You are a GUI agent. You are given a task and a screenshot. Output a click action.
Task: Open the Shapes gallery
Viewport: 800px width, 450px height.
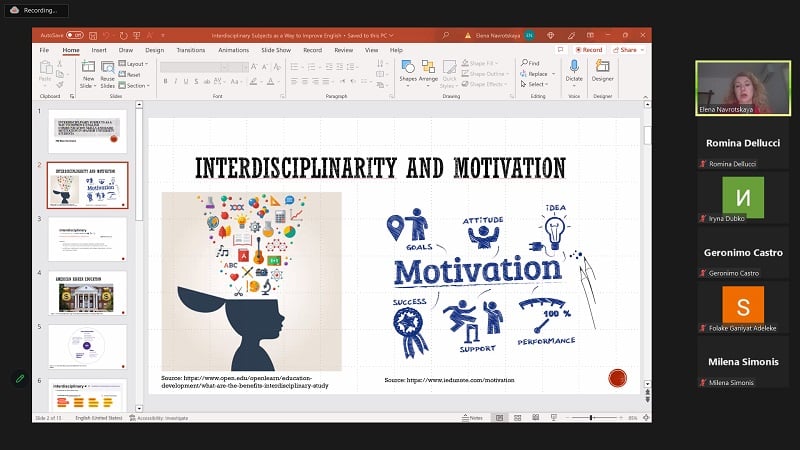click(408, 70)
